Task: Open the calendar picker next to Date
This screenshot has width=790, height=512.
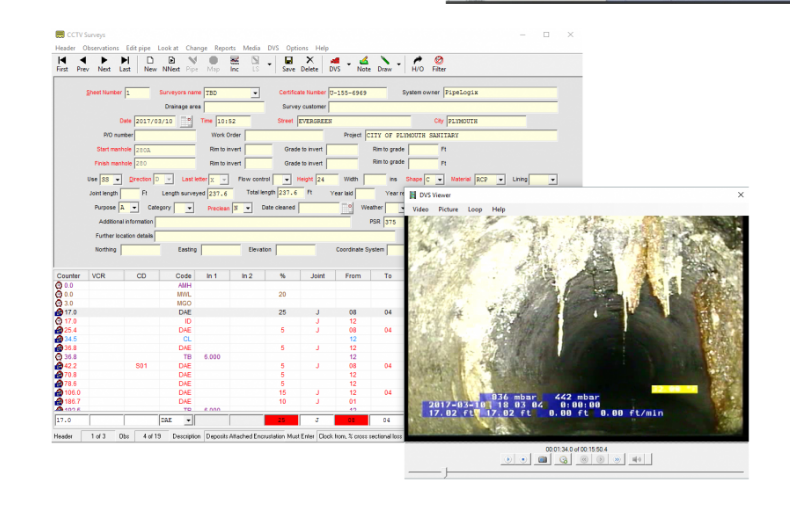Action: pyautogui.click(x=186, y=121)
